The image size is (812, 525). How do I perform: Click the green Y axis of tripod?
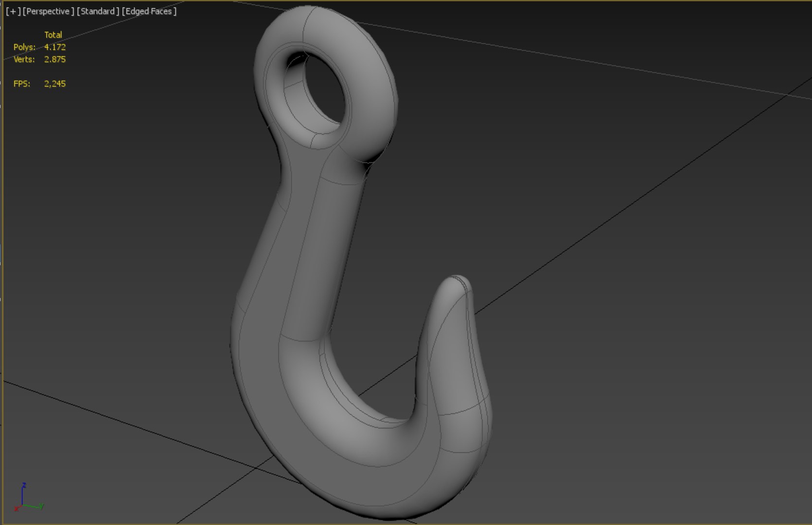coord(34,506)
